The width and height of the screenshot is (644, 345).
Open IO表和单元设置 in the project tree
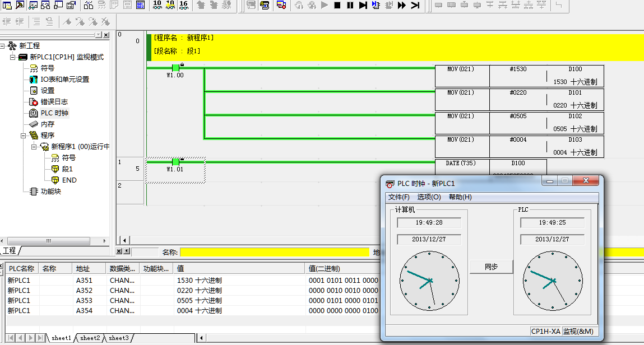(64, 80)
